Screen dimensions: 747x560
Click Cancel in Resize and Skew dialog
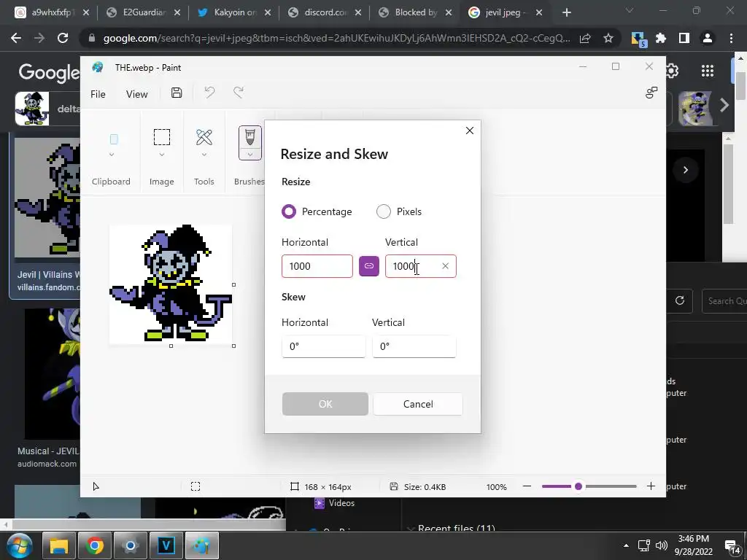click(x=418, y=404)
